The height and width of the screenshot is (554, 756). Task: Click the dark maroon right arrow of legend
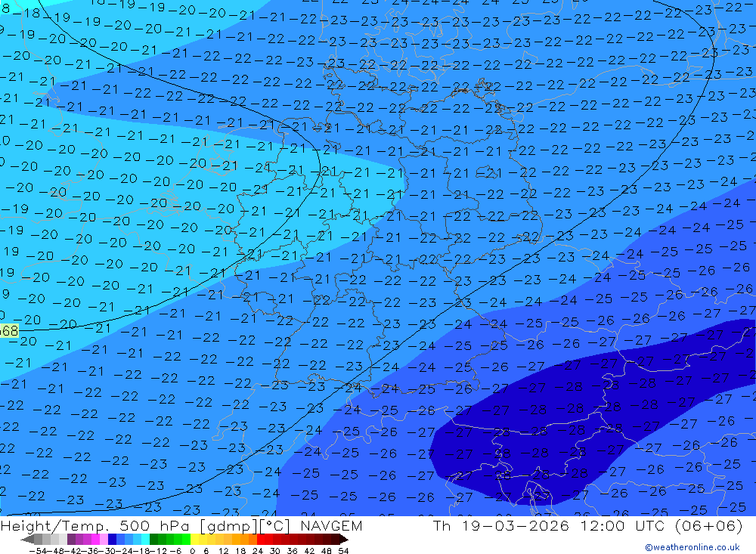[343, 539]
